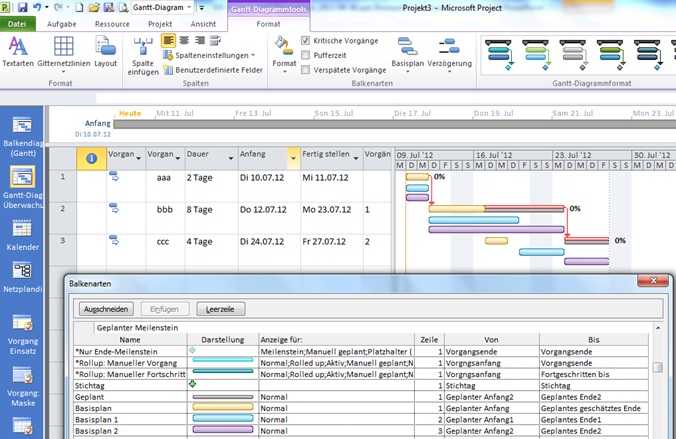Viewport: 676px width, 439px height.
Task: Select align left column icon
Action: tap(169, 41)
